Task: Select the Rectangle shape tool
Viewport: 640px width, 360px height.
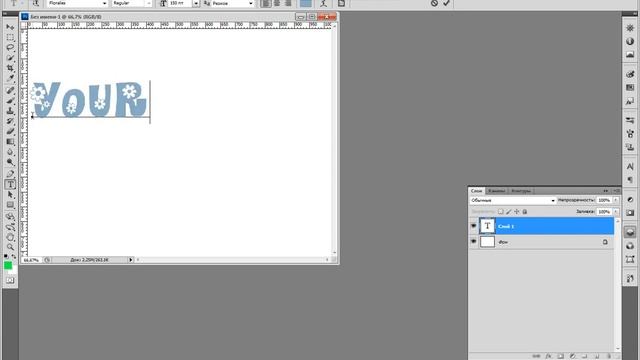Action: (x=10, y=205)
